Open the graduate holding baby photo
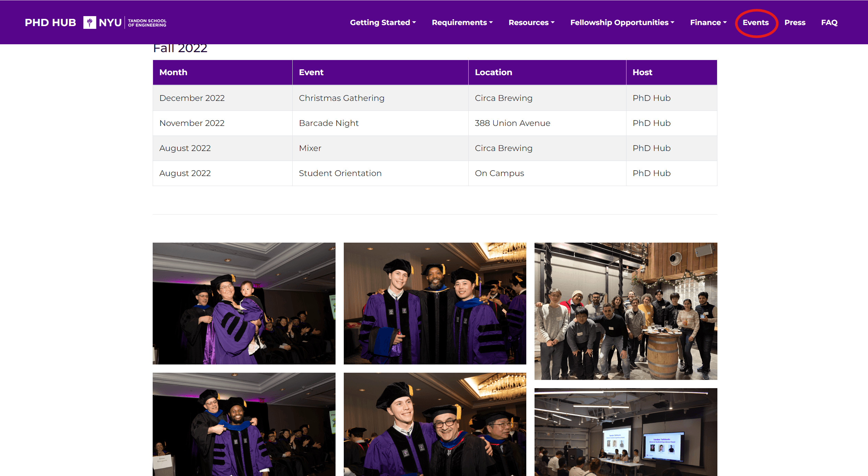Image resolution: width=868 pixels, height=476 pixels. [244, 303]
